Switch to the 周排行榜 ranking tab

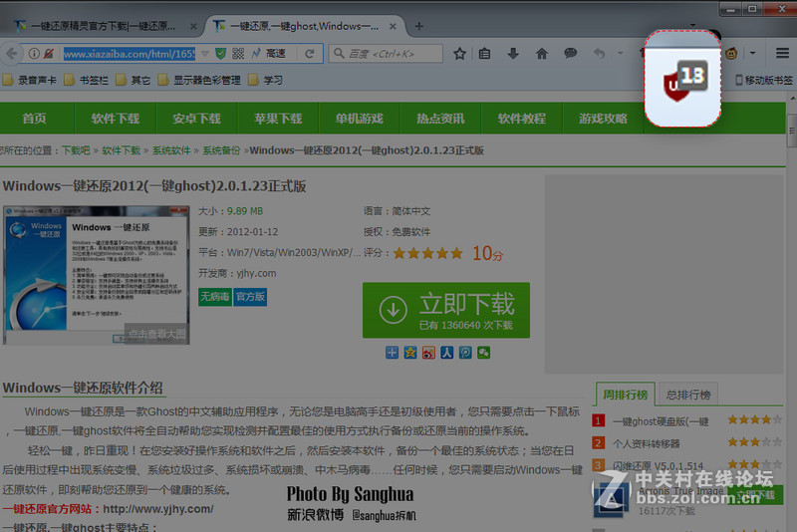click(x=626, y=395)
